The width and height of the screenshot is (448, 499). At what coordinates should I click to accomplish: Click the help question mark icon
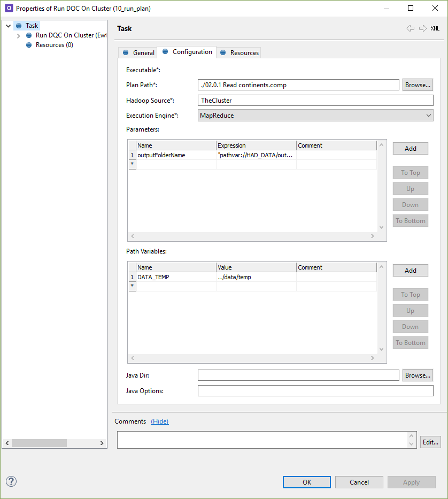[11, 481]
